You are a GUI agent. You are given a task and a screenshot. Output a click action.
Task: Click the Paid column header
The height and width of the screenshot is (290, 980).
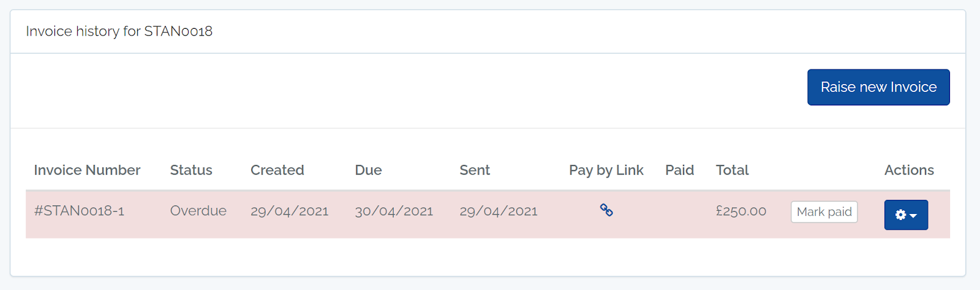coord(679,170)
